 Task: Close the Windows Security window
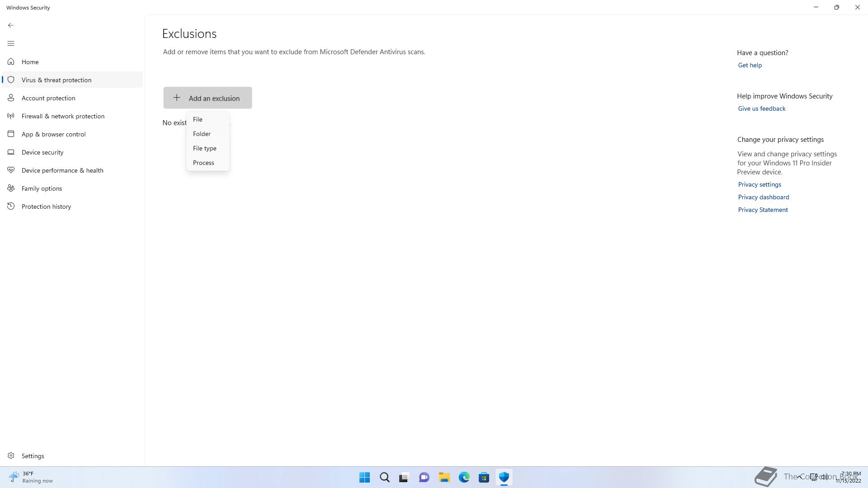coord(858,7)
